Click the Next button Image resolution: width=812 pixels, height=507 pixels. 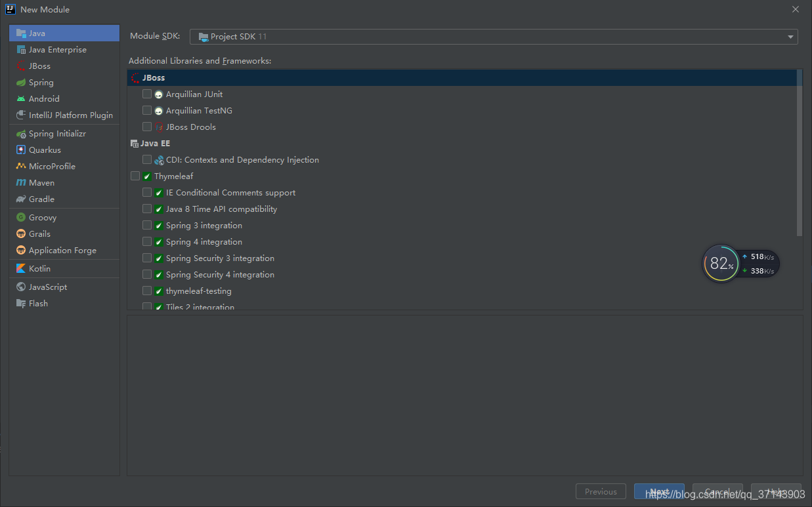(659, 492)
